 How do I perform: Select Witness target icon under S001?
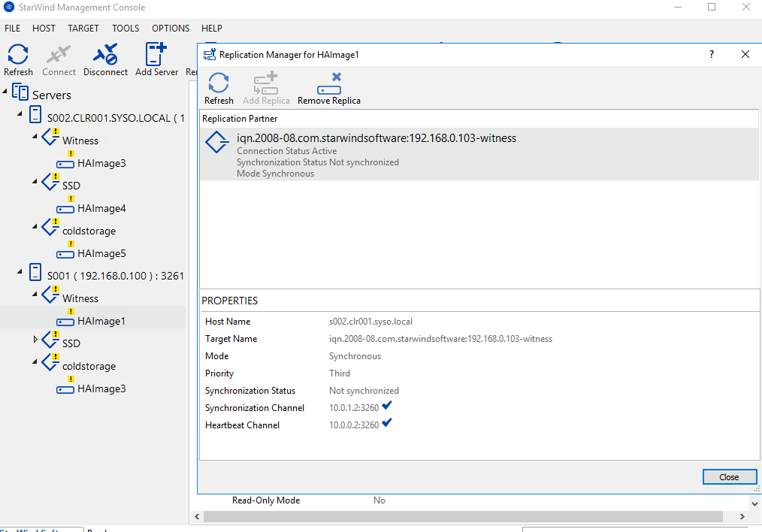[x=50, y=295]
